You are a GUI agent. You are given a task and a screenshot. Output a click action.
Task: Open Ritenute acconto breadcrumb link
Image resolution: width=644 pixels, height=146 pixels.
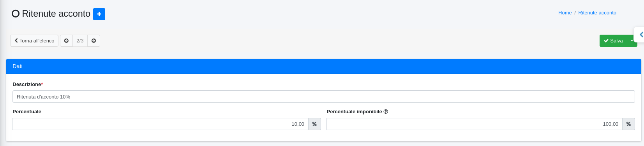pyautogui.click(x=597, y=13)
